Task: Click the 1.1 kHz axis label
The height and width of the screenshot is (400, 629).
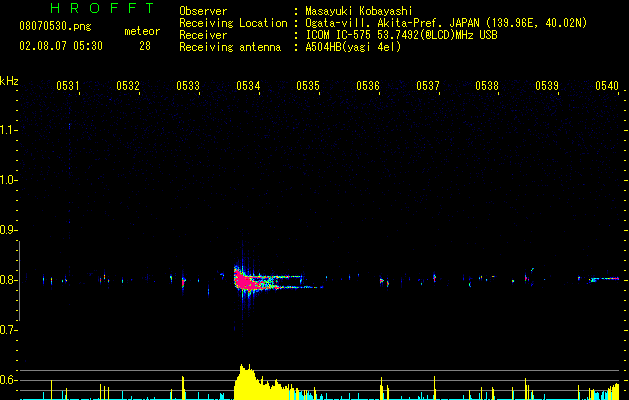Action: pos(7,130)
